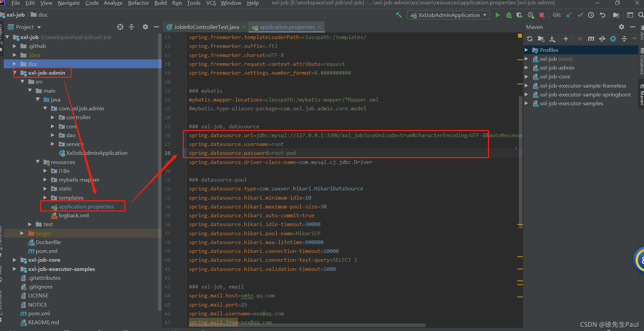This screenshot has height=331, width=644.
Task: Expand the .github folder
Action: [x=14, y=46]
